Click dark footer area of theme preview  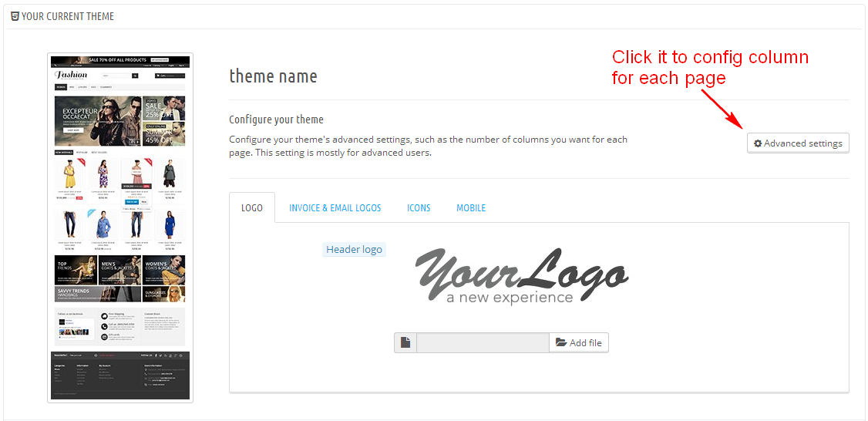tap(120, 375)
